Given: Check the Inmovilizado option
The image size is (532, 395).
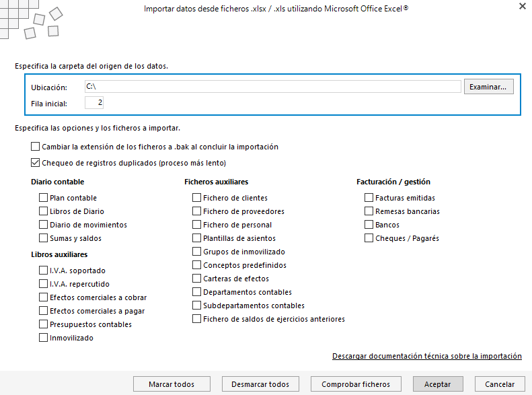Looking at the screenshot, I should [x=43, y=337].
